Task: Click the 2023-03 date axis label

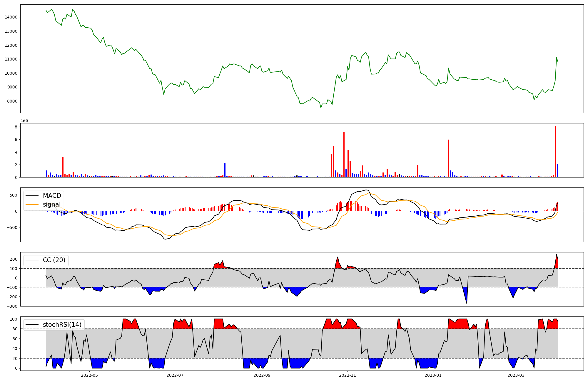Action: click(516, 375)
